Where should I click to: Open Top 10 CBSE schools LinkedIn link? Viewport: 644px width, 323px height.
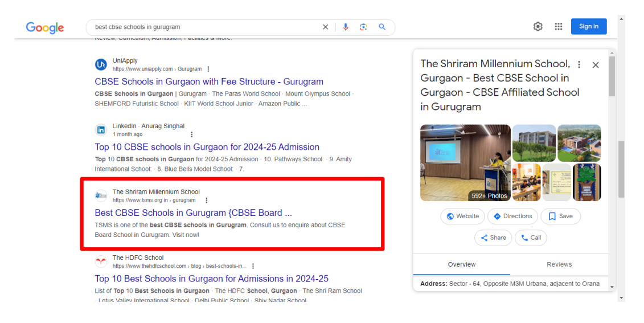(207, 147)
